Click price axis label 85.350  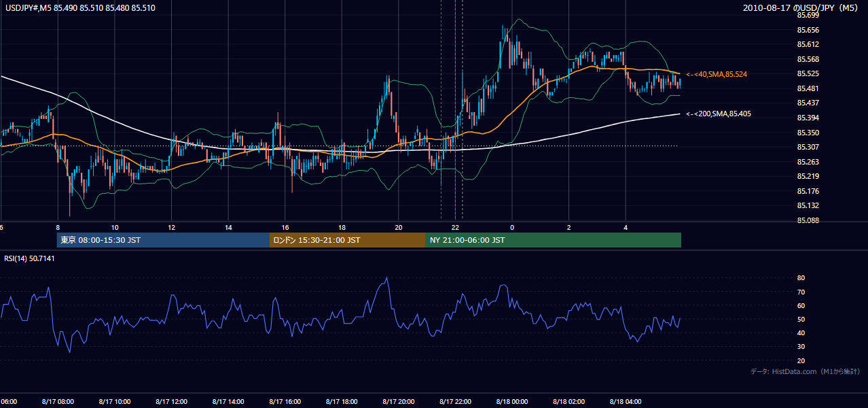pos(808,133)
